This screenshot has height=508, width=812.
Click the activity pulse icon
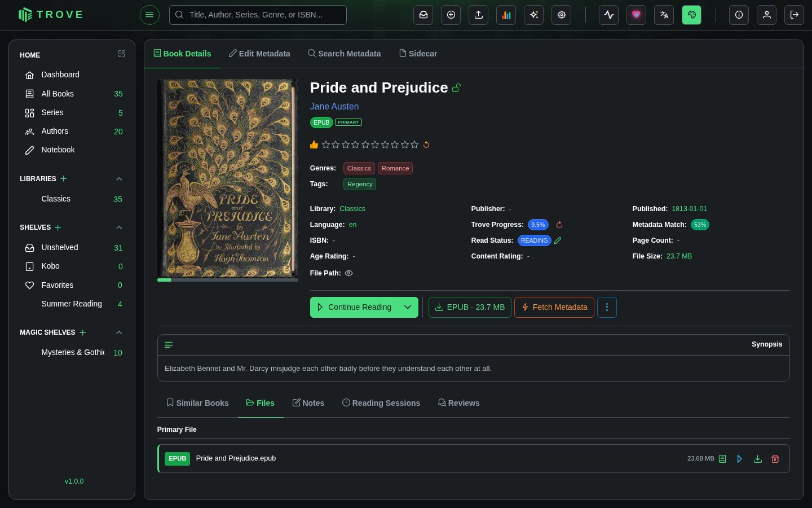coord(609,15)
